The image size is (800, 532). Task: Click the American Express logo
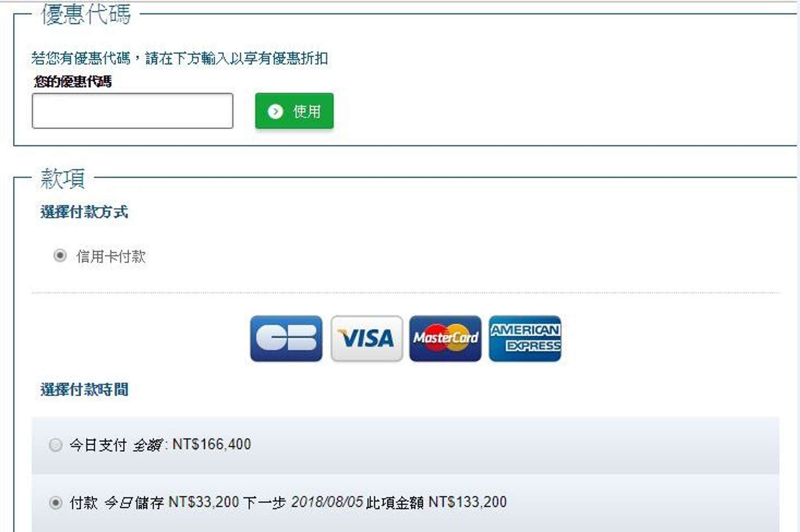click(x=525, y=338)
